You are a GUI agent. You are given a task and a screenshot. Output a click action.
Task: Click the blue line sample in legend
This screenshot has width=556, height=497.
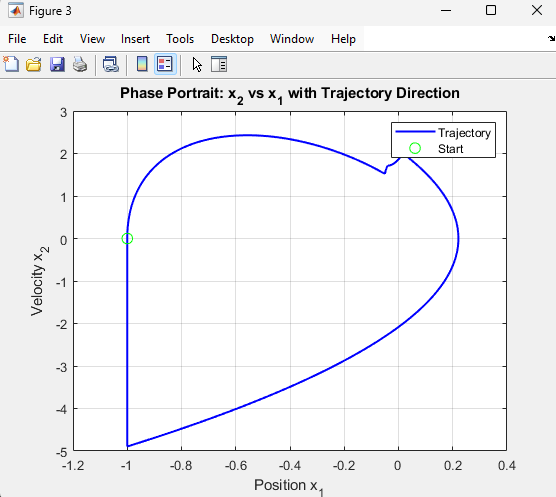pos(415,132)
